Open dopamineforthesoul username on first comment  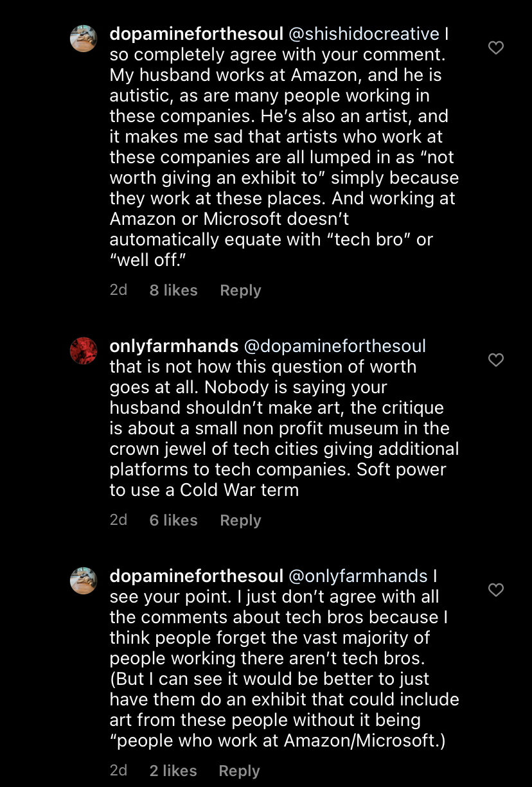point(197,34)
